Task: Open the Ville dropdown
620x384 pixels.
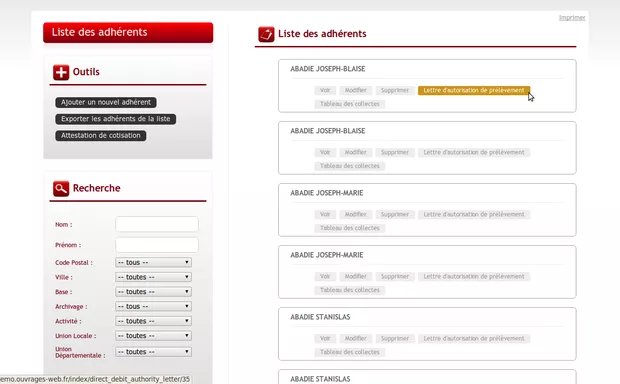Action: (x=153, y=277)
